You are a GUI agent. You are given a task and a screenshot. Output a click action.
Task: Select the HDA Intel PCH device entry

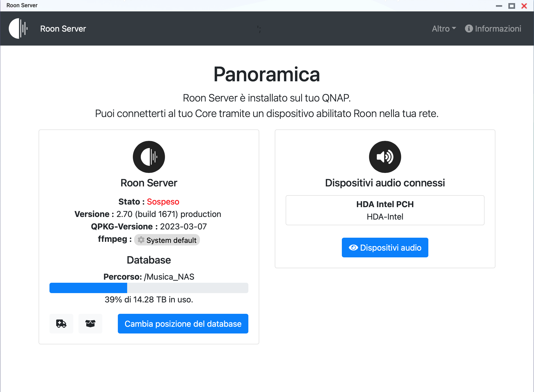click(x=385, y=210)
